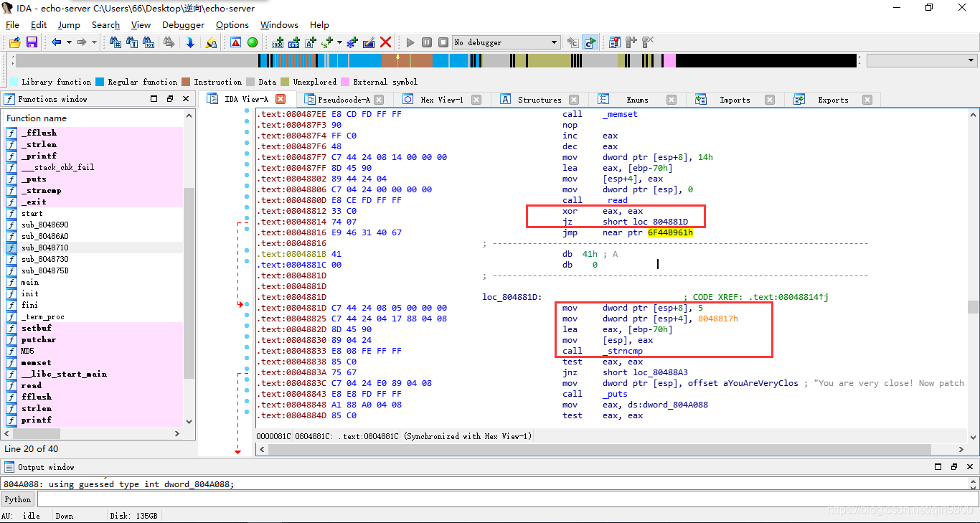
Task: Close the Functions window panel
Action: [186, 99]
